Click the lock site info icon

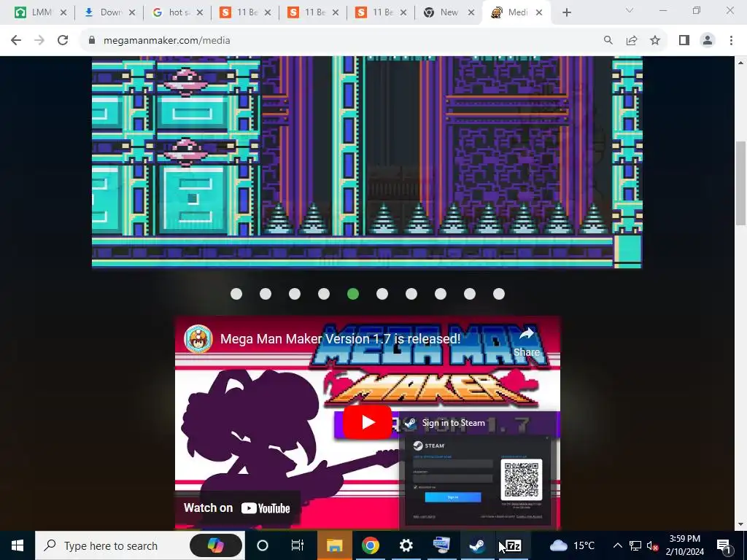pyautogui.click(x=92, y=41)
